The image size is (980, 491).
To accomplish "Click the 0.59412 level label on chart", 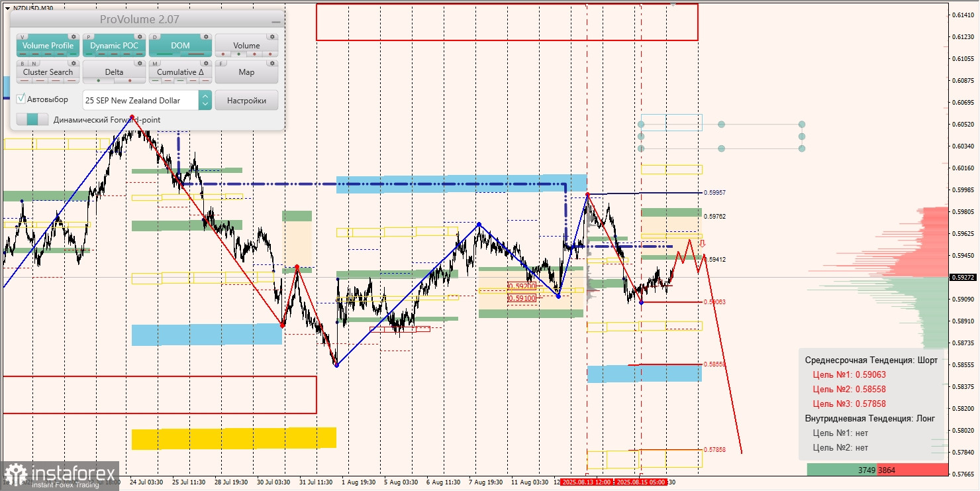I will 714,260.
